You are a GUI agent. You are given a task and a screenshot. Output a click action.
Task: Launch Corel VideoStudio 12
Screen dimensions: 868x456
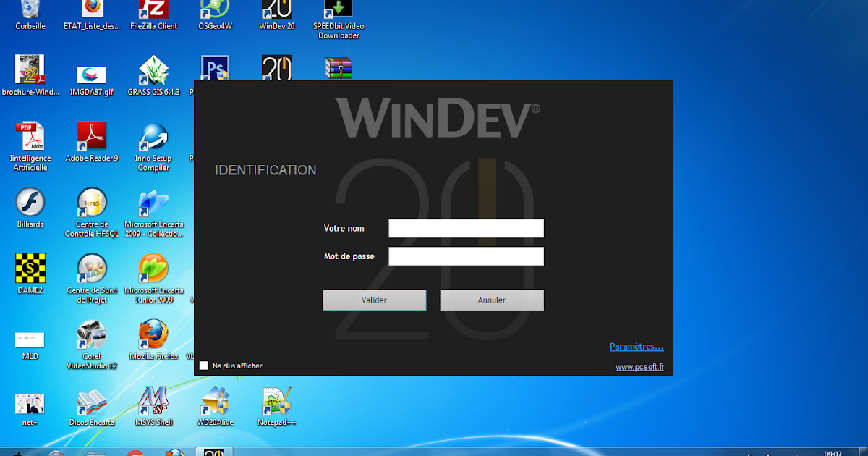coord(92,337)
